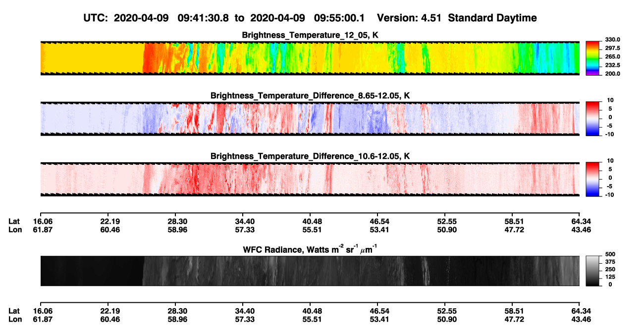Click the 'Lon' label under the WFC Radiance panel
This screenshot has width=644, height=330.
(x=15, y=320)
